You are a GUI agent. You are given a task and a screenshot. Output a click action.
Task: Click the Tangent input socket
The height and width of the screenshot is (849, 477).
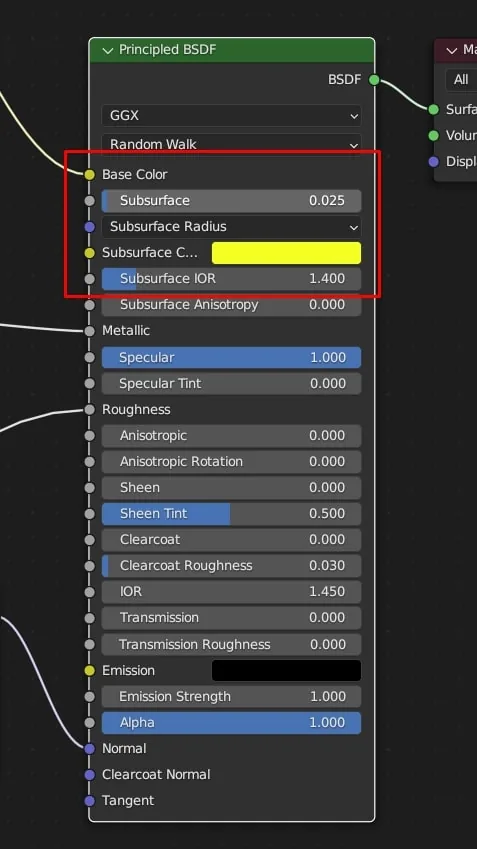point(89,800)
